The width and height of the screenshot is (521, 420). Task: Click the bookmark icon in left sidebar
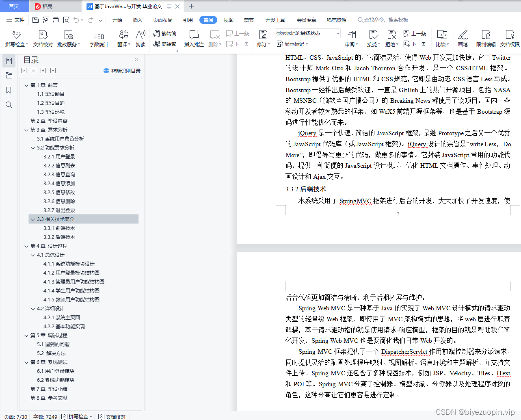coord(9,90)
